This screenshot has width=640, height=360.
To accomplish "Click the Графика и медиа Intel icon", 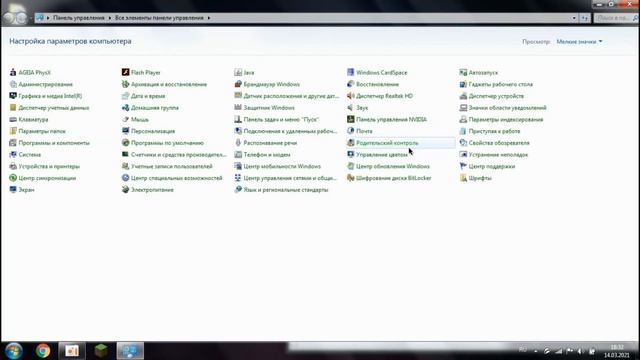I will [13, 96].
